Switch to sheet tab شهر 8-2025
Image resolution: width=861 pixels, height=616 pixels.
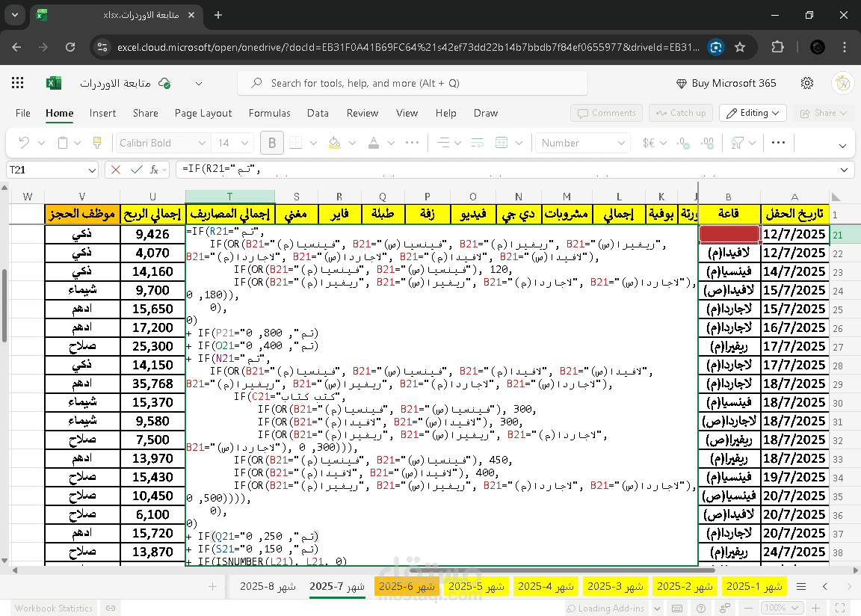(268, 586)
